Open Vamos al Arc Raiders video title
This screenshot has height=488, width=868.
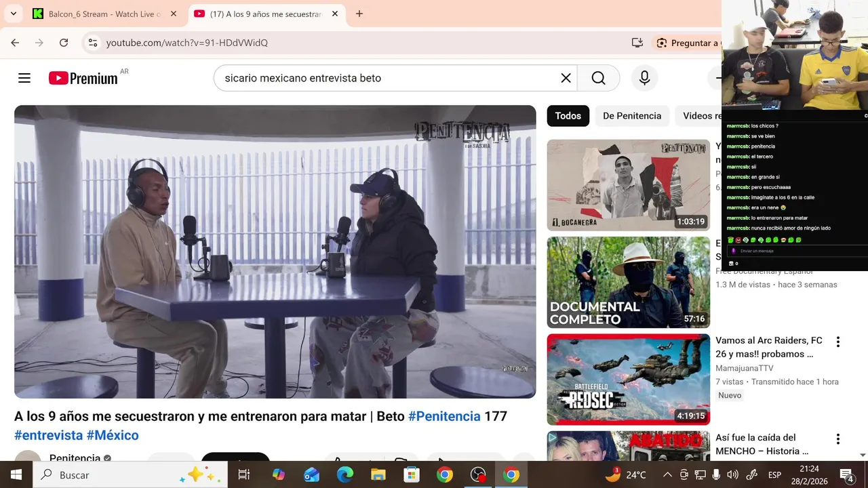point(769,347)
